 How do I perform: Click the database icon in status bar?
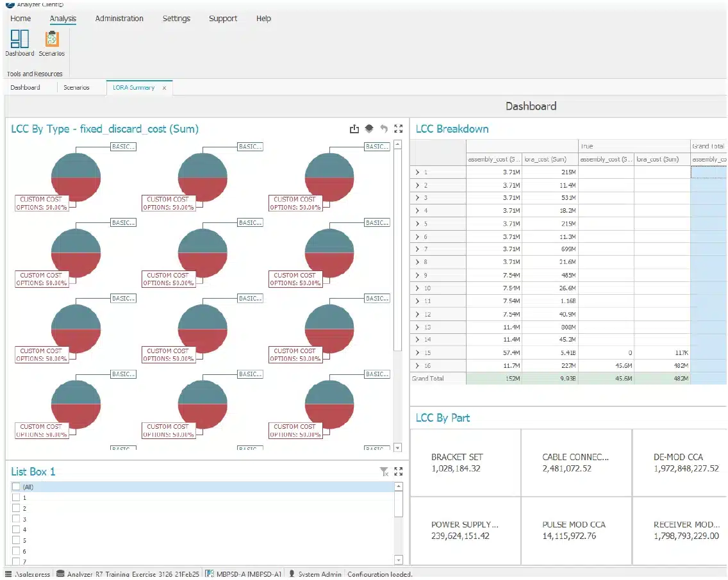pyautogui.click(x=60, y=574)
